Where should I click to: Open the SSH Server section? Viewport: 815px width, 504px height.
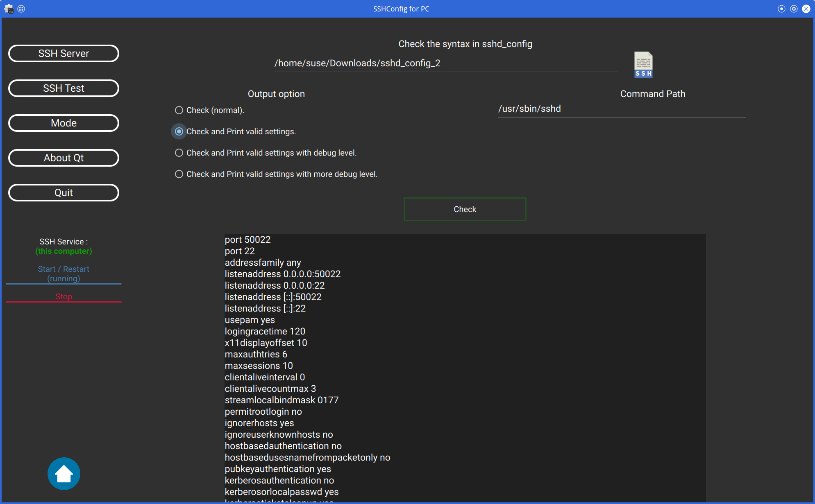coord(64,53)
